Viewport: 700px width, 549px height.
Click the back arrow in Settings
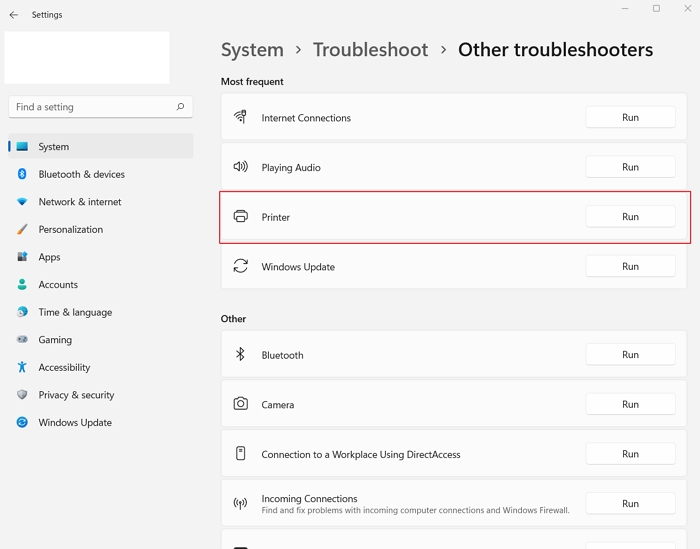[x=14, y=15]
